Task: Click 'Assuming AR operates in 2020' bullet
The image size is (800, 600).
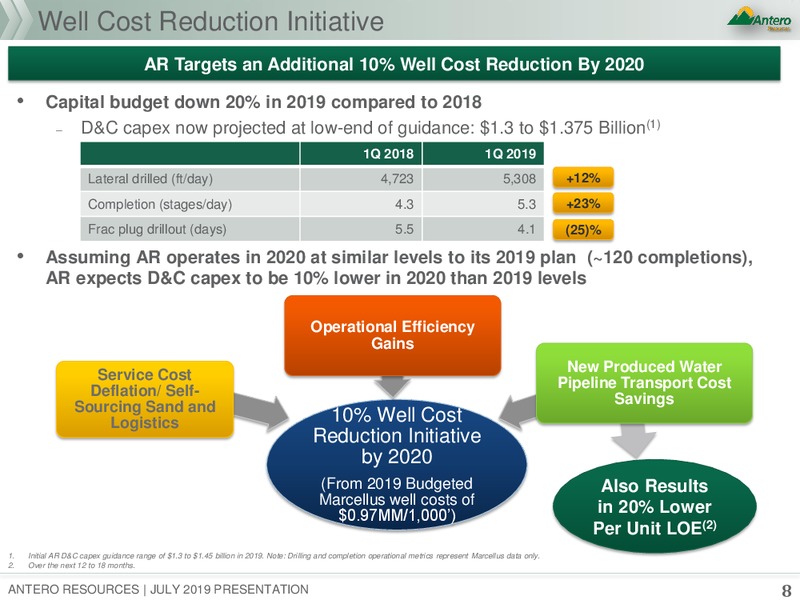Action: point(399,267)
